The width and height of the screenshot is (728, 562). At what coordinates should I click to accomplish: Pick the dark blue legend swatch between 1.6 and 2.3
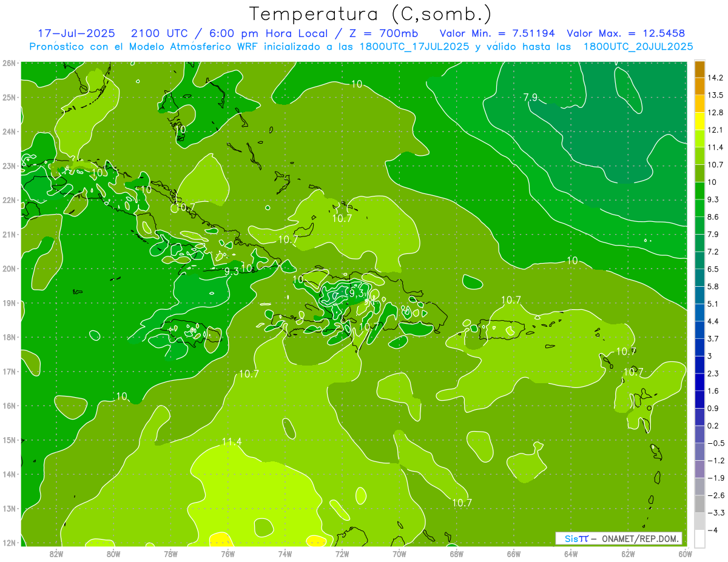pyautogui.click(x=699, y=381)
